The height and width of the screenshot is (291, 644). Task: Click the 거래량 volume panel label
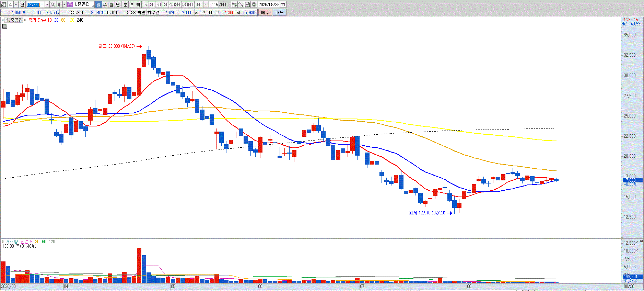12,242
